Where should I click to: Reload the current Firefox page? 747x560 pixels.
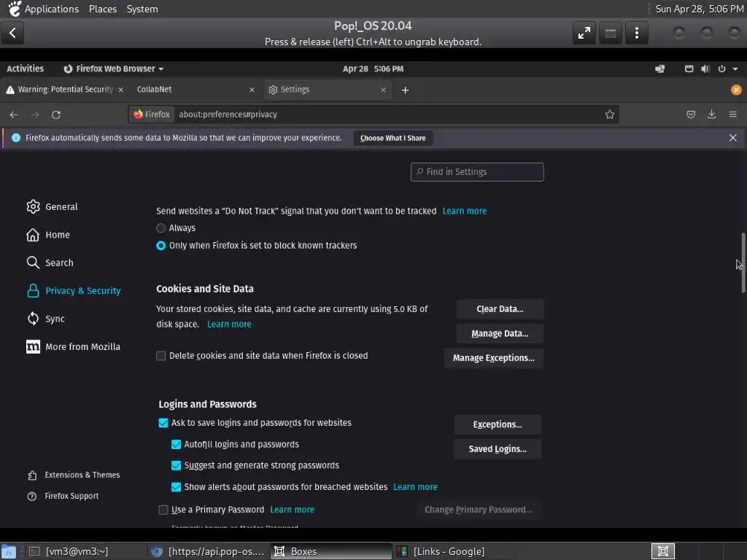tap(55, 114)
